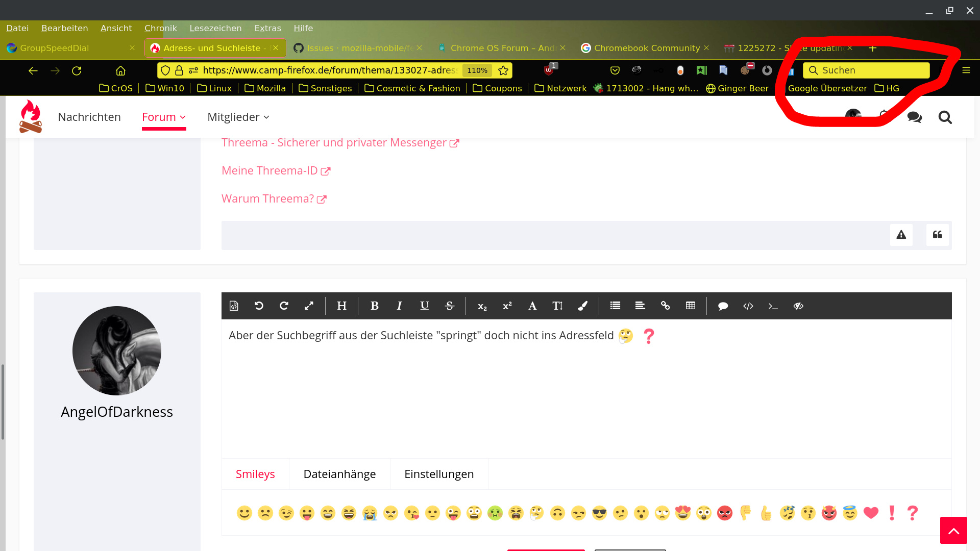The height and width of the screenshot is (551, 980).
Task: Click the quote post icon
Action: pyautogui.click(x=937, y=235)
